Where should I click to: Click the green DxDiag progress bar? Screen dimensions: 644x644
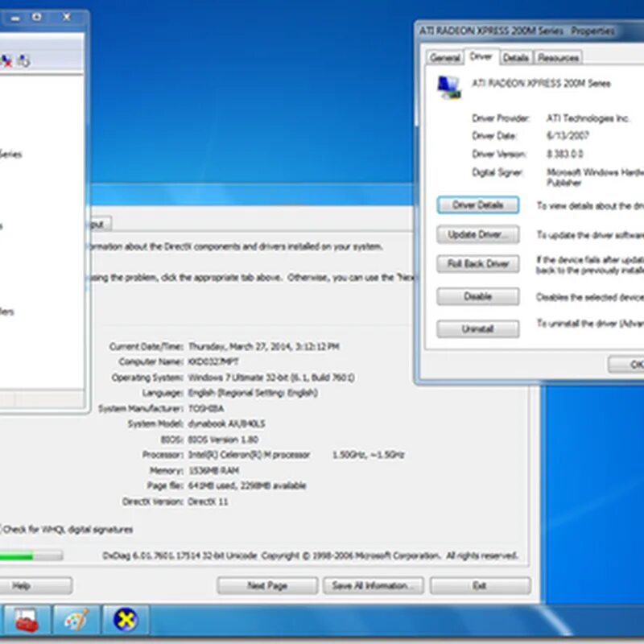[x=31, y=556]
